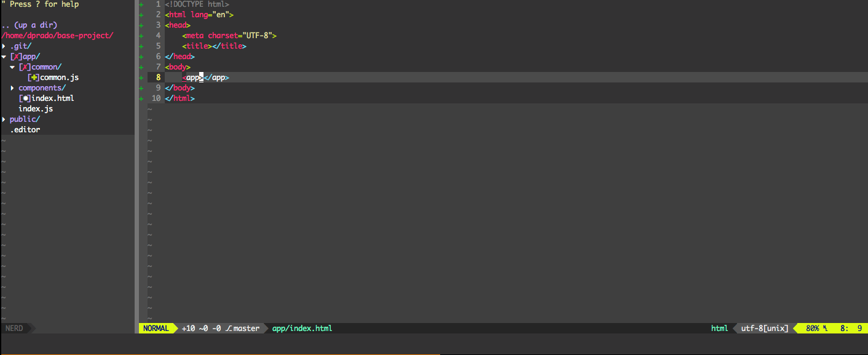Click the NERD label in the status line
This screenshot has height=355, width=868.
click(14, 329)
